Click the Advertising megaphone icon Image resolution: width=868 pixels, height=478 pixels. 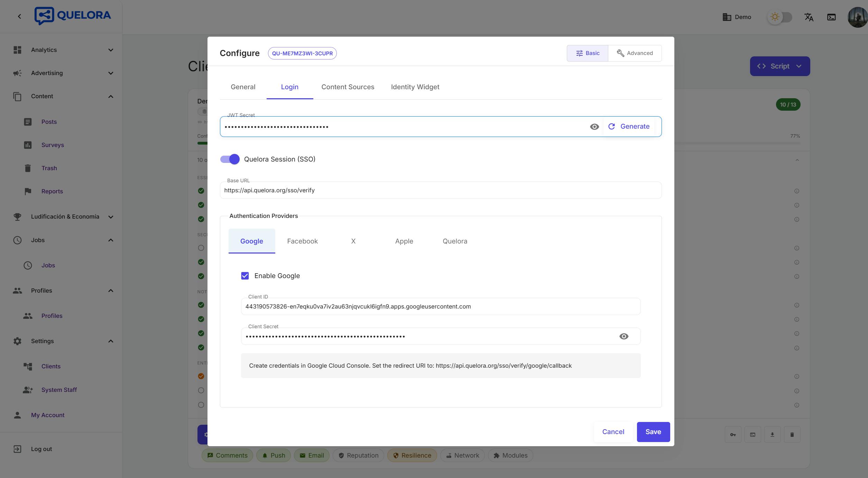pos(17,73)
